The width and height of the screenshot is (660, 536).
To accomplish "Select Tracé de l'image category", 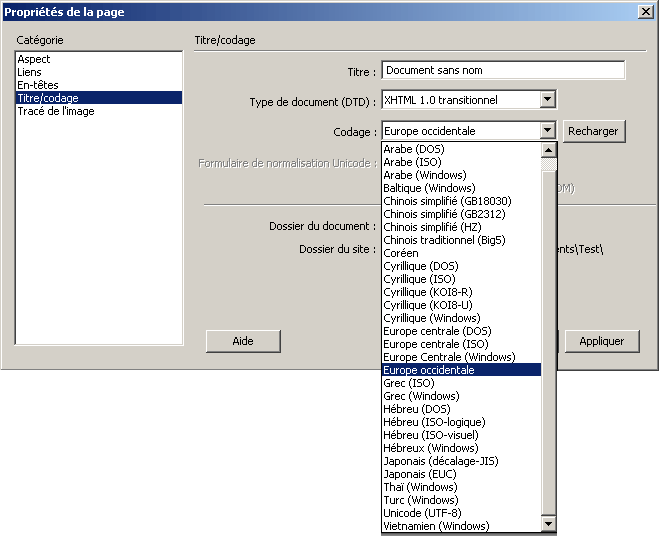I will pyautogui.click(x=99, y=111).
